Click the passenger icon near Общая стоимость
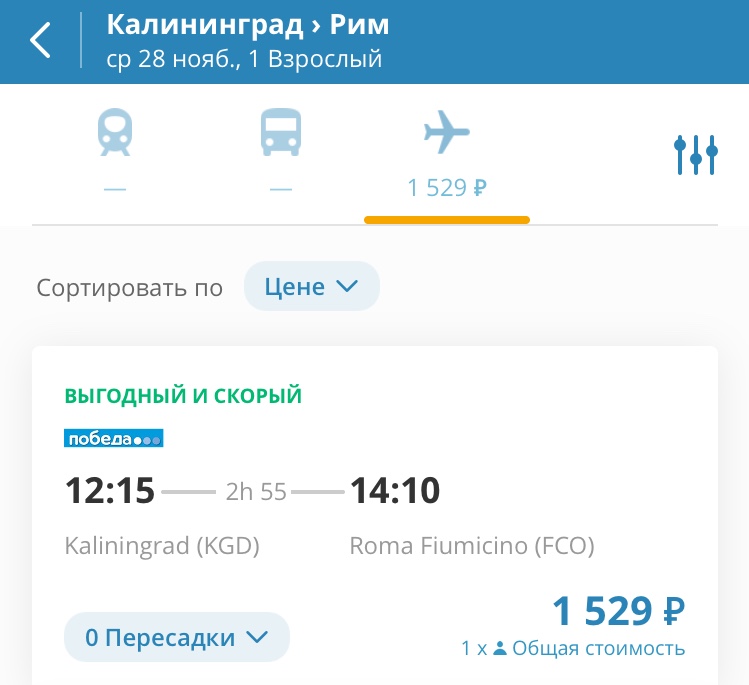The image size is (749, 685). pyautogui.click(x=500, y=648)
